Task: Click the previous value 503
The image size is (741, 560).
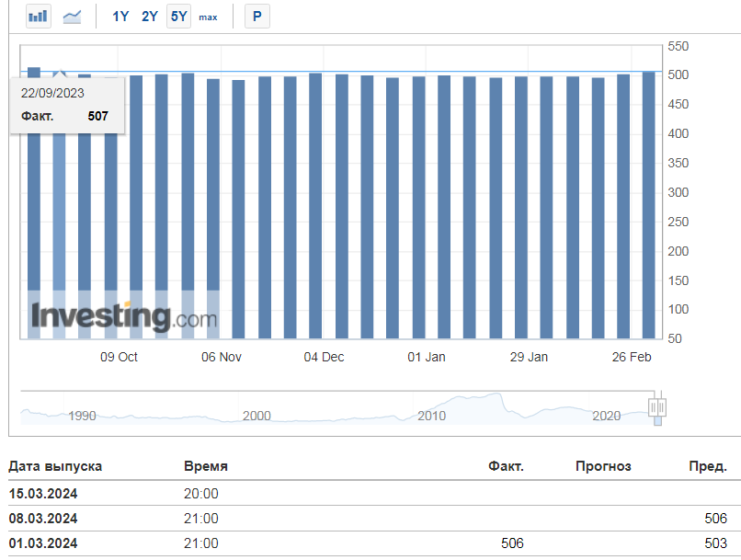Action: pyautogui.click(x=715, y=543)
